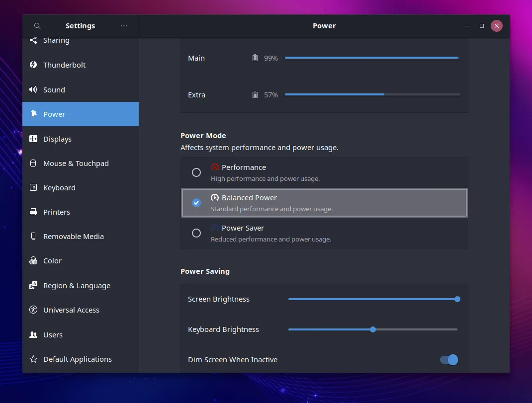Click the search icon in Settings header
Screen dimensions: 532x403
(37, 26)
